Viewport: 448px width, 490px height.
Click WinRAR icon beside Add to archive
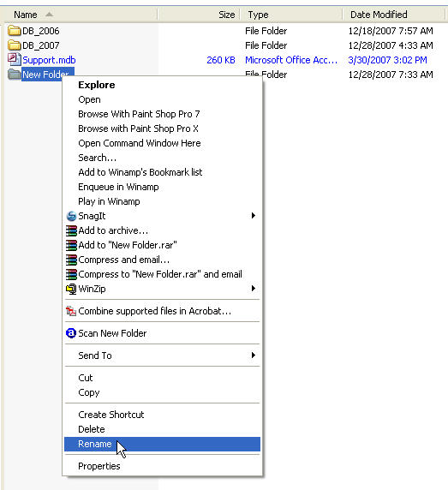point(71,230)
